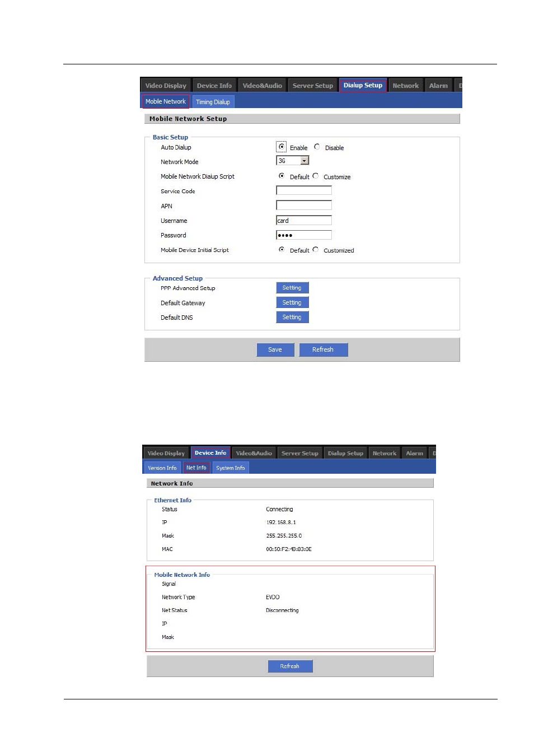Open Network tab in upper panel

tap(406, 86)
